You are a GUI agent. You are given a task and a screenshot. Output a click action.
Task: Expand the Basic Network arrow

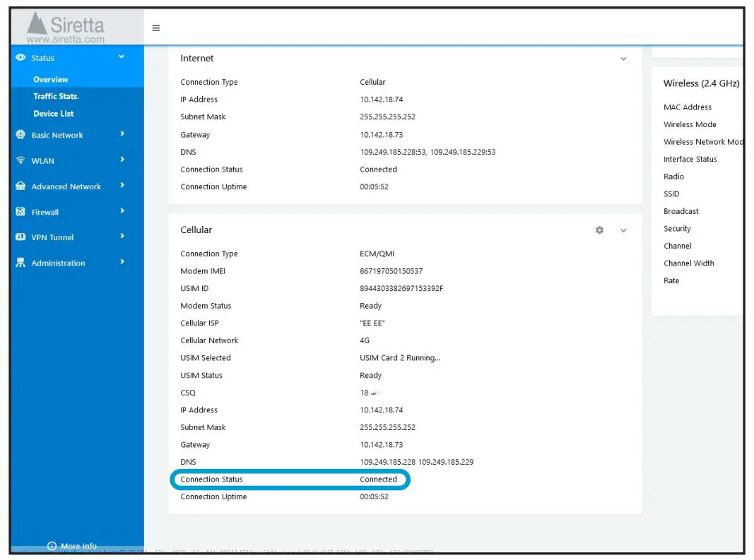tap(122, 133)
